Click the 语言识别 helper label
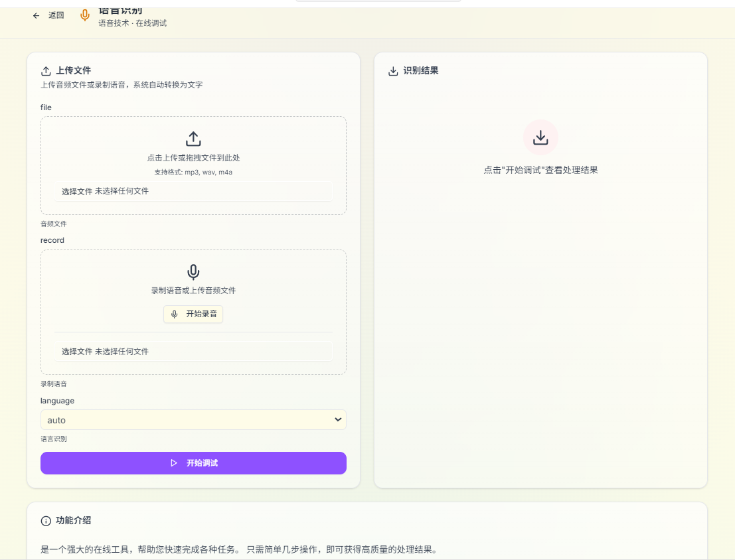 53,439
